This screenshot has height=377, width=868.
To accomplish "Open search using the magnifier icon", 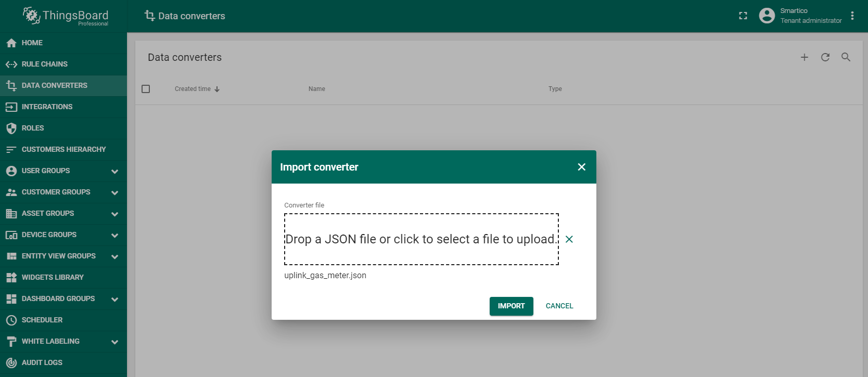I will point(846,57).
